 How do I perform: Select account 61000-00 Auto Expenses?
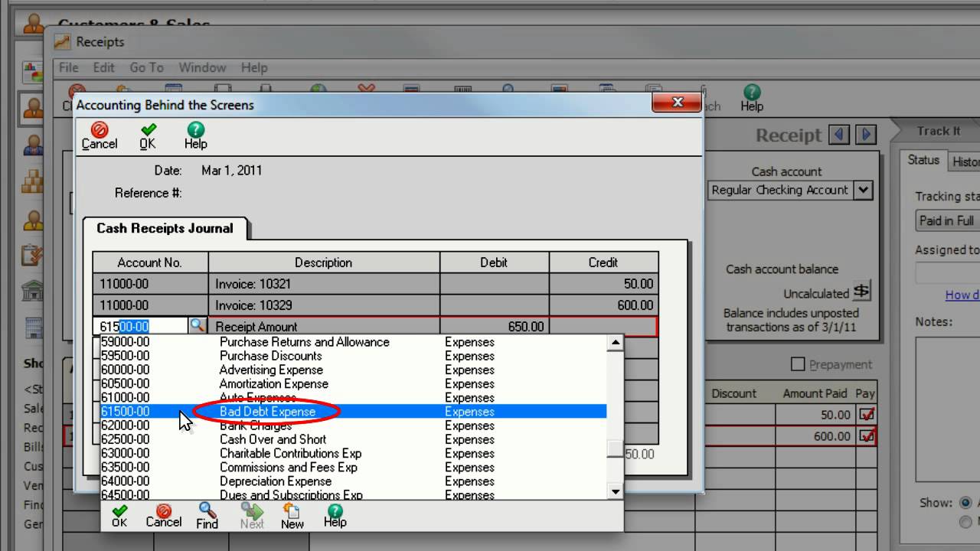[354, 397]
